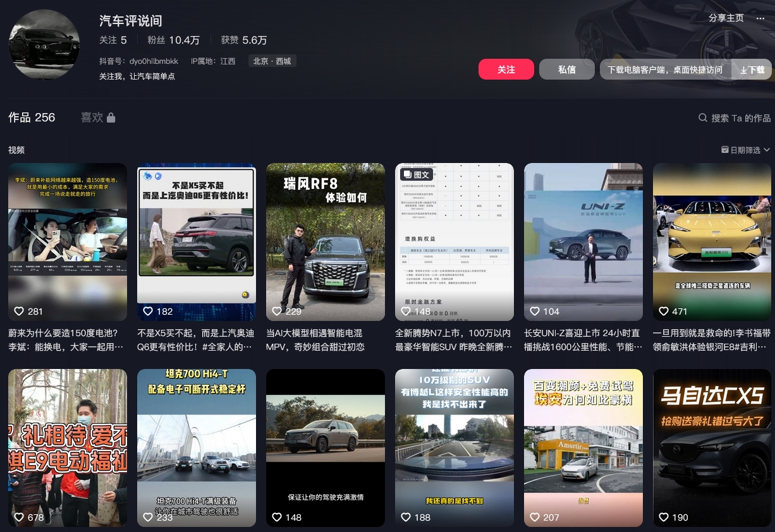The image size is (775, 532).
Task: Open the 坦克700 Hi4-T video thumbnail
Action: click(197, 448)
